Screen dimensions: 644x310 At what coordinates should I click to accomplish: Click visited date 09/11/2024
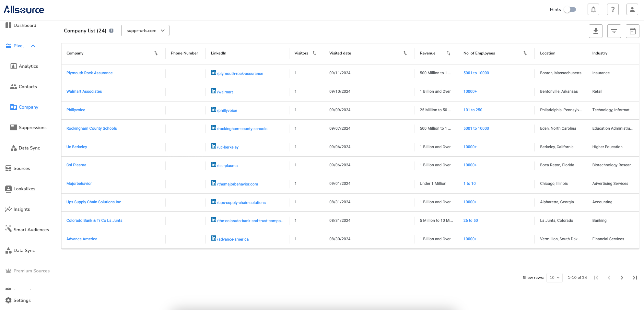(340, 73)
